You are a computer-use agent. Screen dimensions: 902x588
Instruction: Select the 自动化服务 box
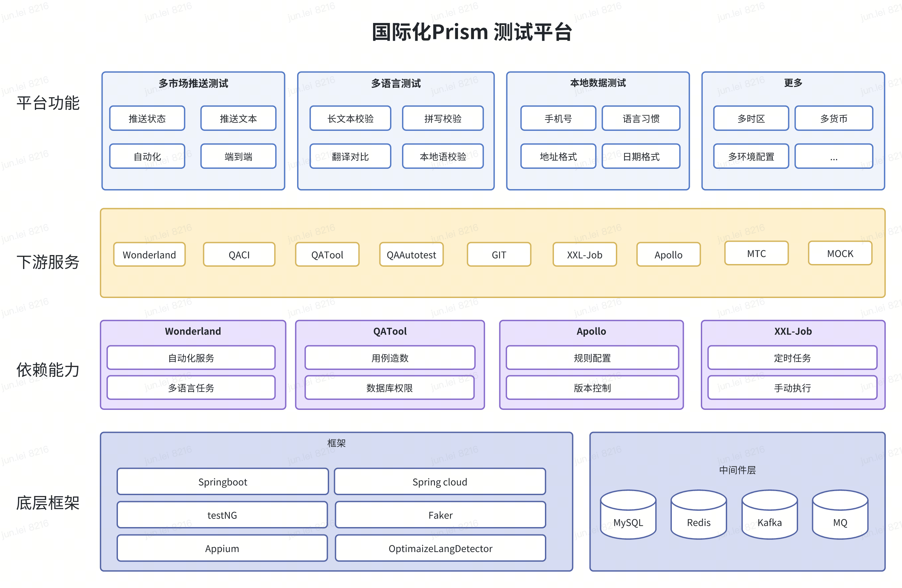191,357
